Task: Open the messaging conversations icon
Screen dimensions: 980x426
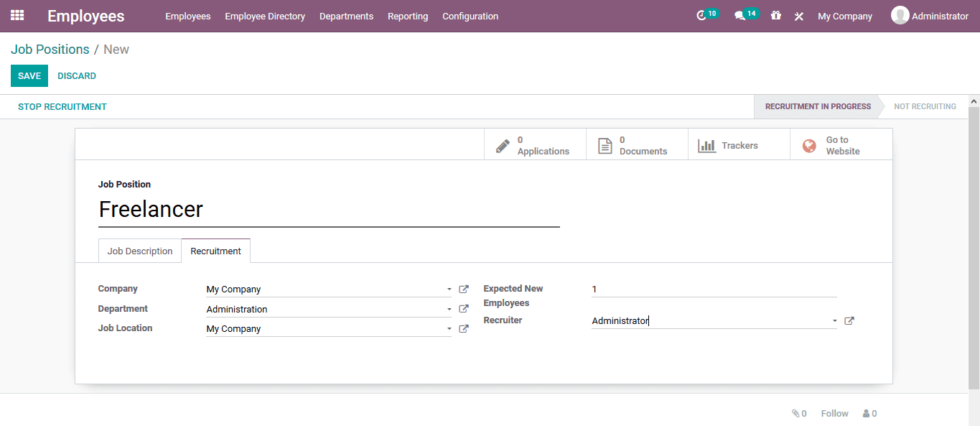Action: pos(741,16)
